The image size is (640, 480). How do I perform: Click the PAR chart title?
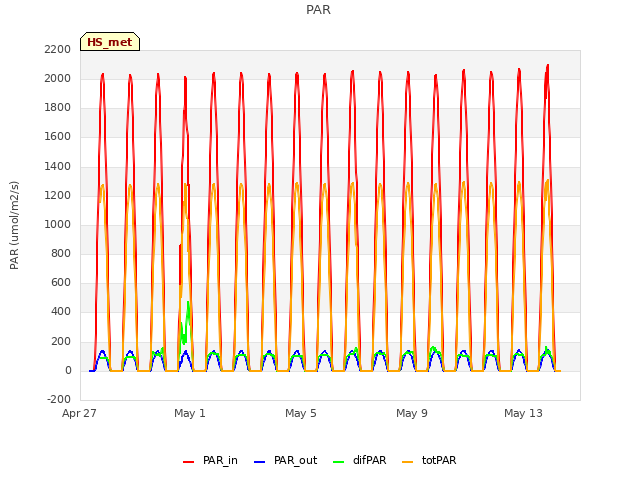tap(318, 9)
